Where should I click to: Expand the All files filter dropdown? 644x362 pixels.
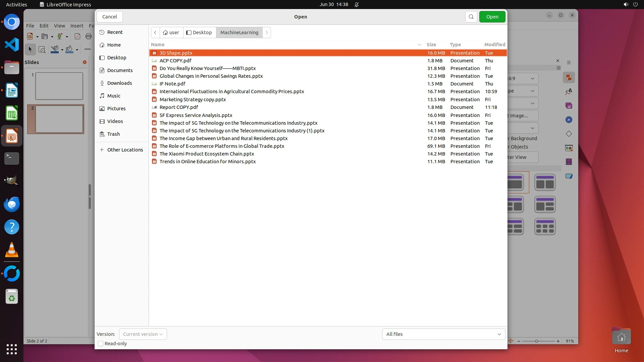tap(443, 334)
